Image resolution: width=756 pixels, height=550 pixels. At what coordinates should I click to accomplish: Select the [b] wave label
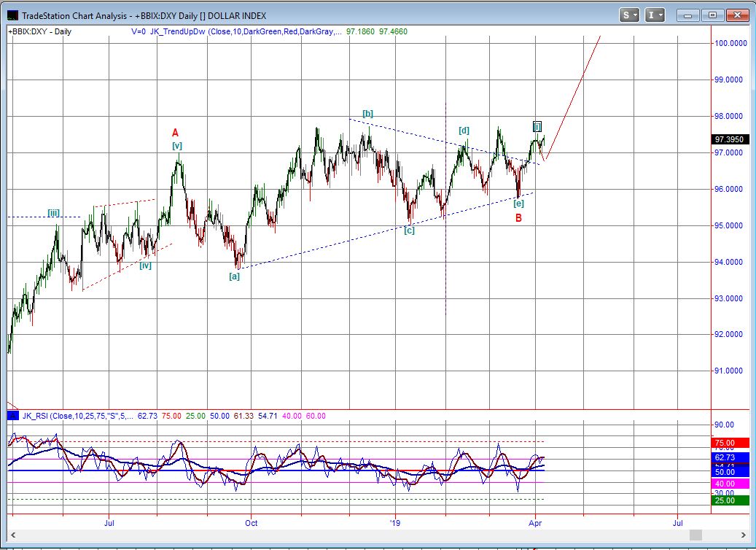pos(368,114)
